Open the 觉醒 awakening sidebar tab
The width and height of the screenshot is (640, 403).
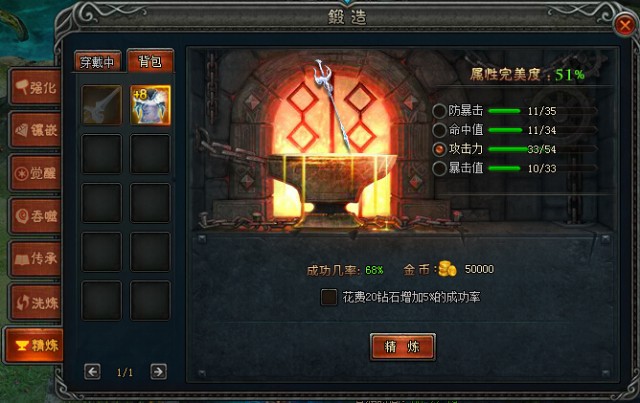pos(36,173)
